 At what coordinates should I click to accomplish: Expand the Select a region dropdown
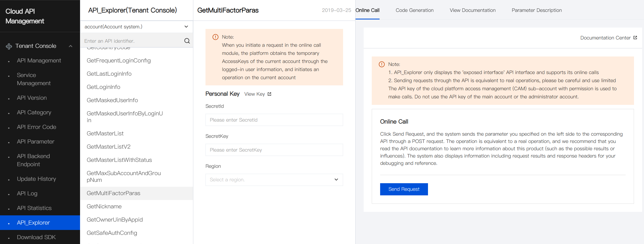[274, 180]
